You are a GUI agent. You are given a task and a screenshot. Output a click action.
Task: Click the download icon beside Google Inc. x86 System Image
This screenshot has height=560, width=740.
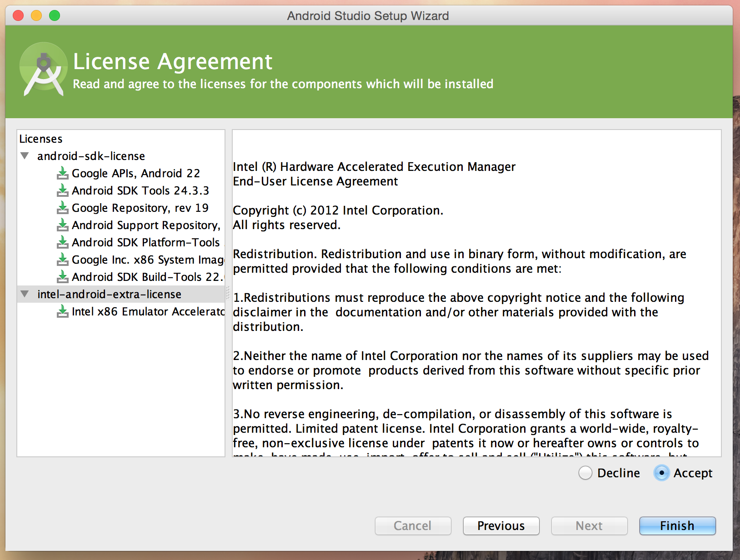click(63, 260)
